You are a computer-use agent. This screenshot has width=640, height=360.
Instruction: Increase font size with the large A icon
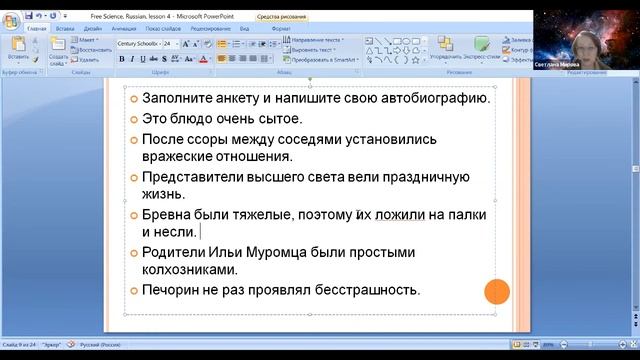click(186, 44)
